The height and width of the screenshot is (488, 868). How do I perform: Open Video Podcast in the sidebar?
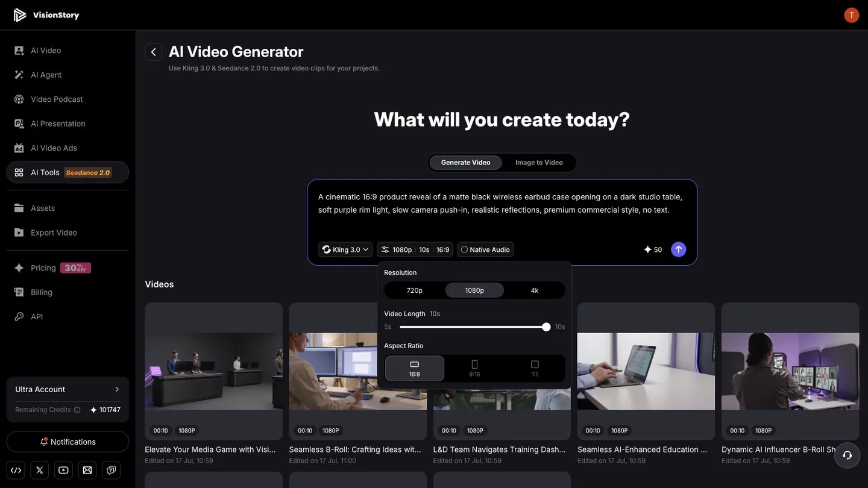[68, 99]
